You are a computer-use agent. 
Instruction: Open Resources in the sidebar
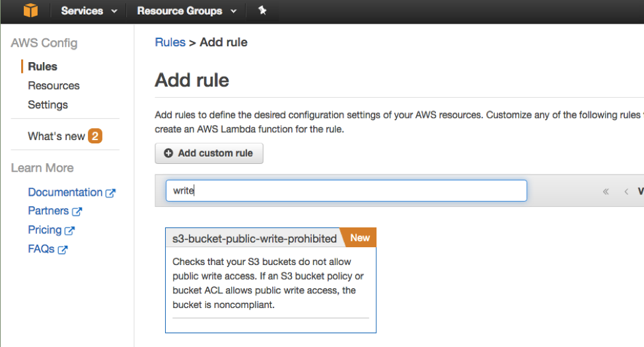pyautogui.click(x=54, y=85)
